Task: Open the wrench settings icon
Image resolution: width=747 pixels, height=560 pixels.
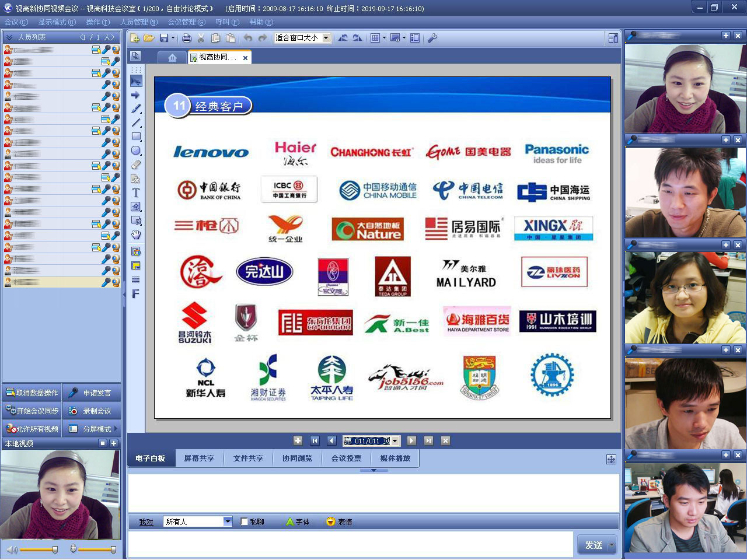Action: (432, 38)
